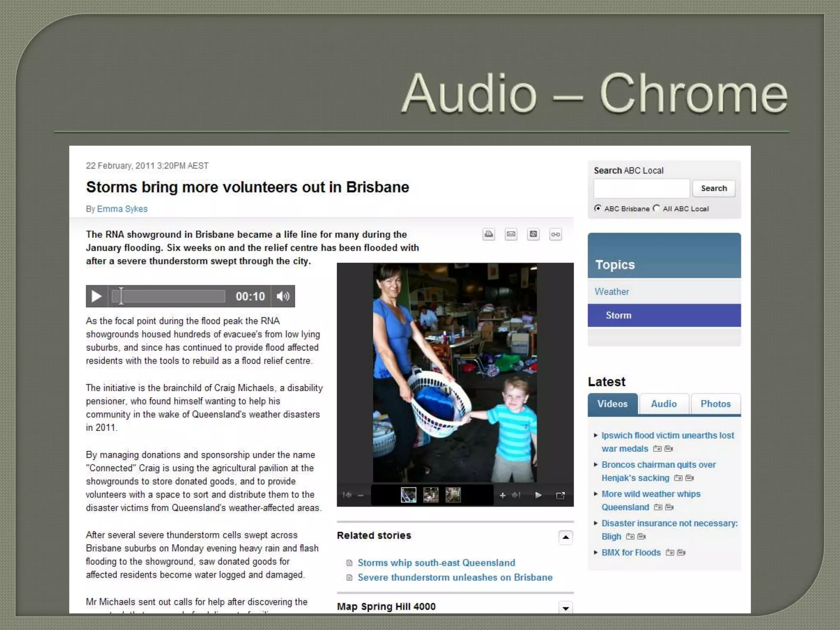840x630 pixels.
Task: Switch to the Photos tab
Action: click(715, 404)
